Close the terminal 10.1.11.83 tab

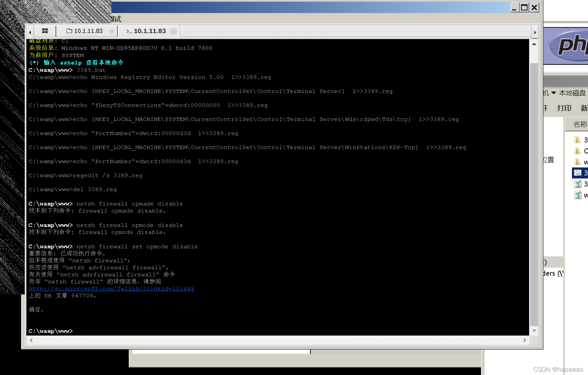point(174,31)
